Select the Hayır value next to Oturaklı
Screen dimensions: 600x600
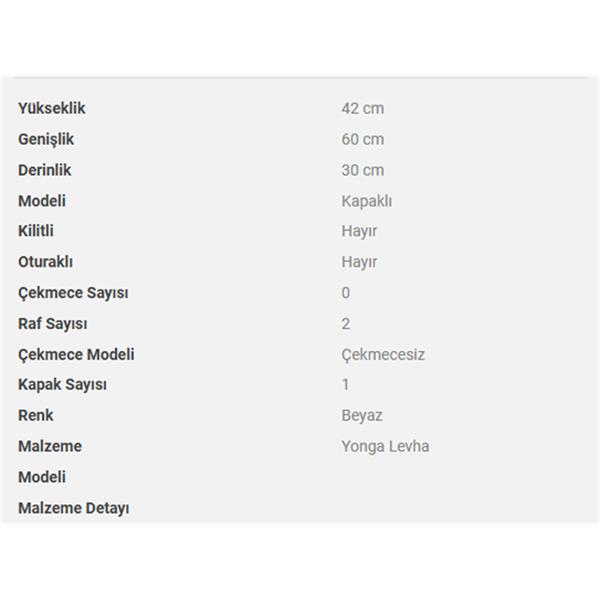[x=359, y=262]
